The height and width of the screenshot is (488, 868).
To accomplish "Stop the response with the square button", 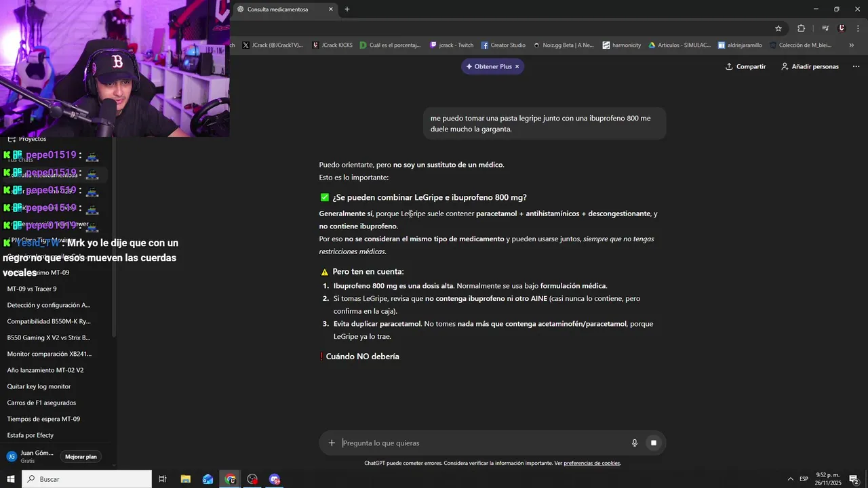I will coord(654,443).
